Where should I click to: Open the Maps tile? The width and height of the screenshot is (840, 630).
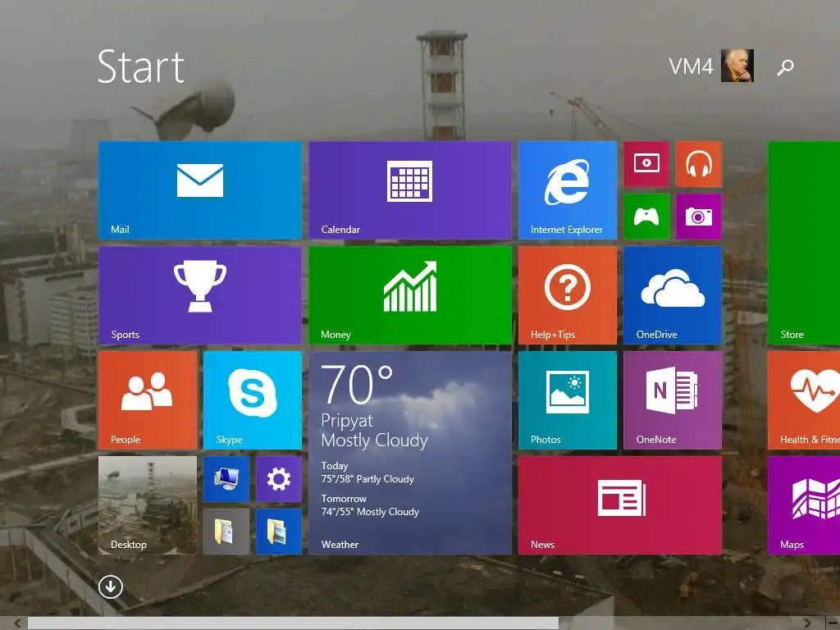coord(804,505)
